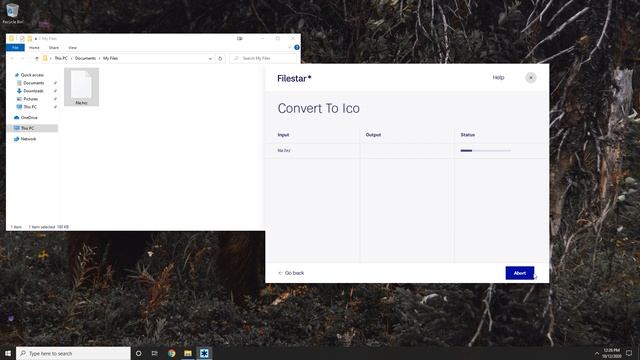
Task: Open the Windows Start menu
Action: point(8,353)
